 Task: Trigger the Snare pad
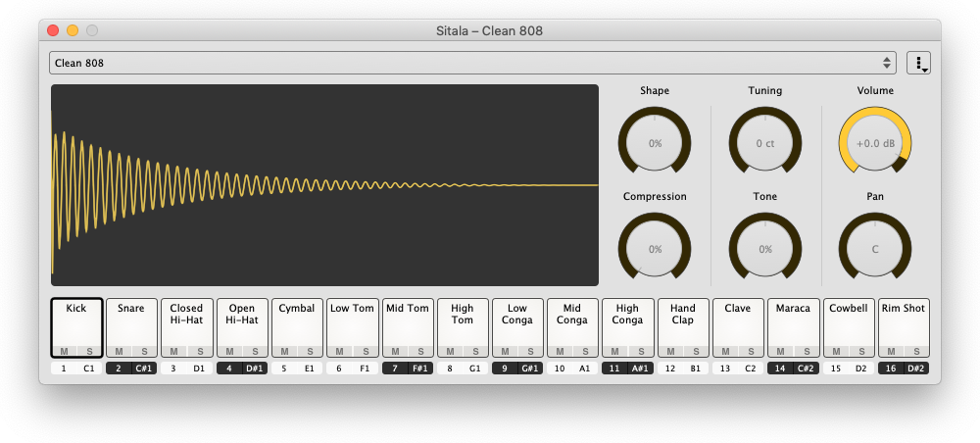point(131,325)
